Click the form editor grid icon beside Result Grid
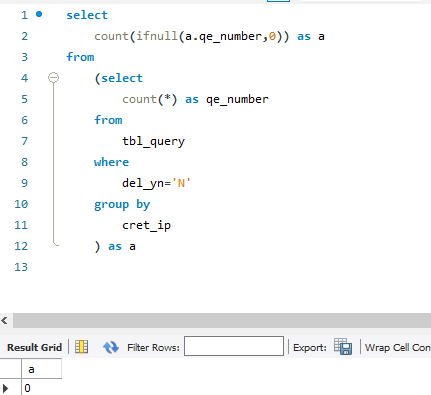The width and height of the screenshot is (431, 395). point(82,347)
